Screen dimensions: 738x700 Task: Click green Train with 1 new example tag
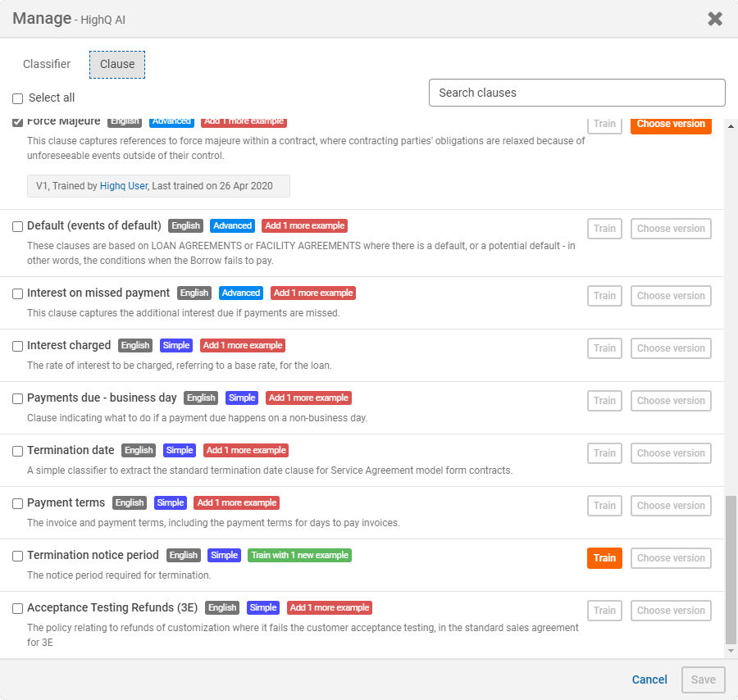(300, 555)
